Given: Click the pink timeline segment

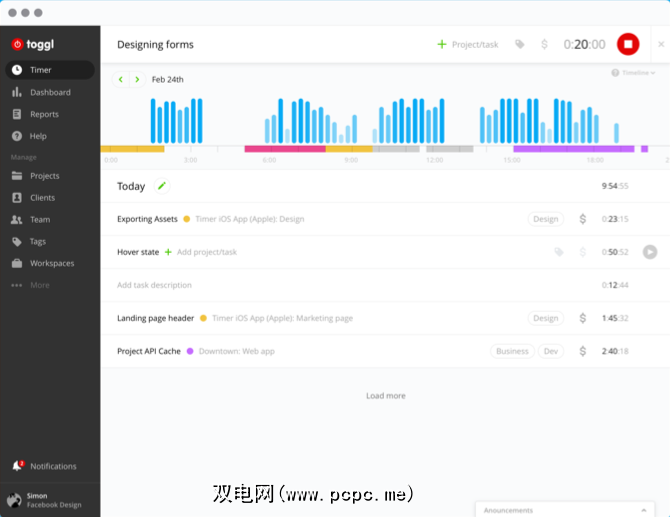Looking at the screenshot, I should pos(285,149).
